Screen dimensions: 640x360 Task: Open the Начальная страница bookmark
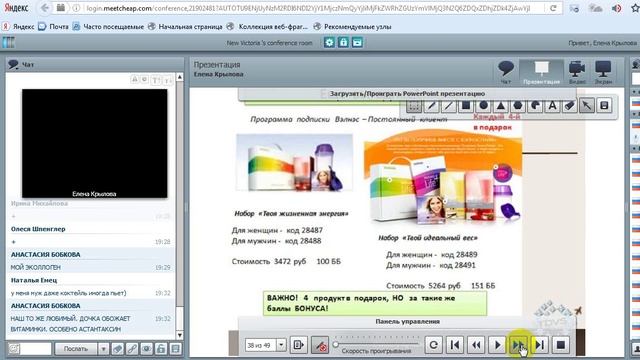click(x=185, y=27)
